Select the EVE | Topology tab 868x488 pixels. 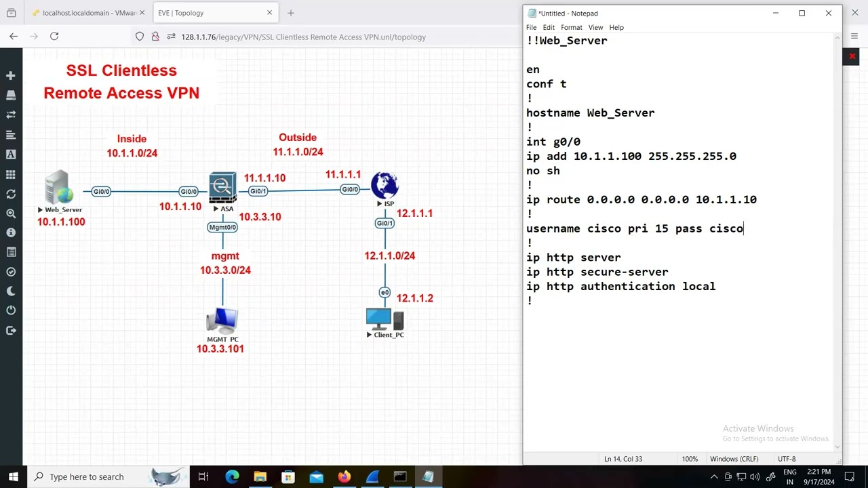(x=209, y=13)
